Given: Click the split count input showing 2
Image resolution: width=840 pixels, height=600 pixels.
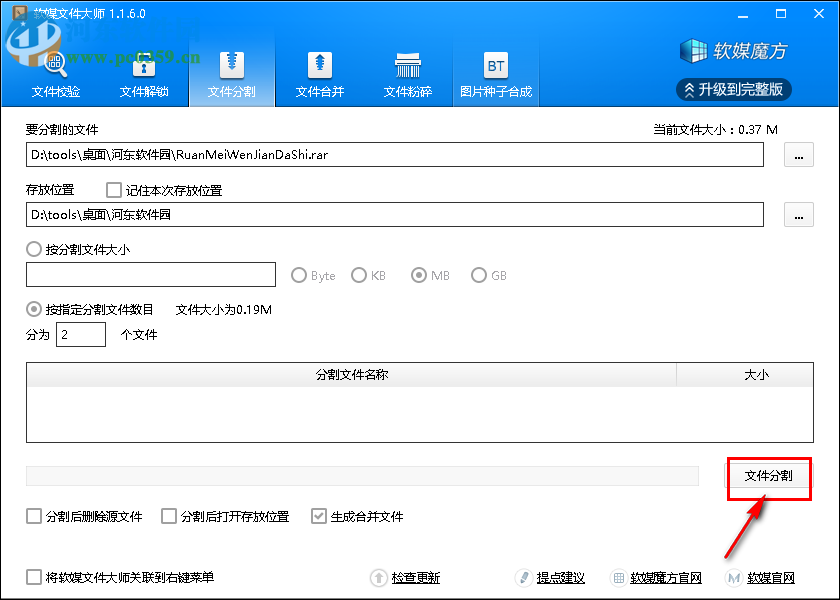Looking at the screenshot, I should [x=80, y=334].
